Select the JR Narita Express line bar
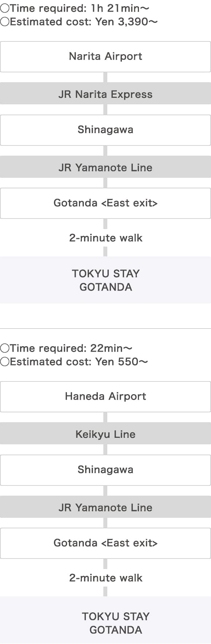This screenshot has width=211, height=644. click(x=105, y=93)
